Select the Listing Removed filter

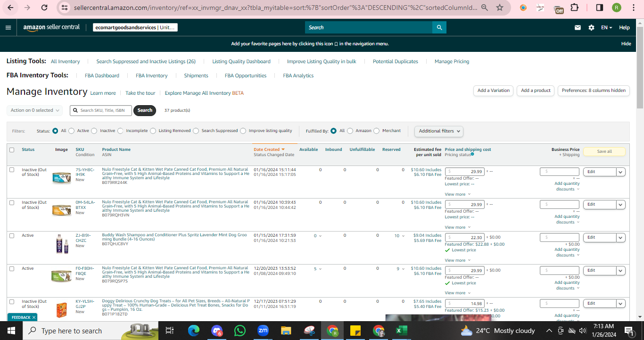coord(153,131)
